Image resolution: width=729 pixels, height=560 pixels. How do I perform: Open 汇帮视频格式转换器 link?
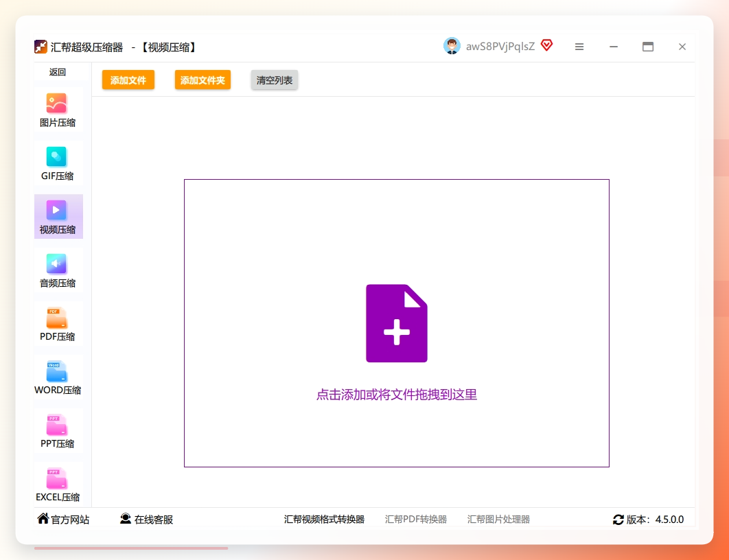324,519
